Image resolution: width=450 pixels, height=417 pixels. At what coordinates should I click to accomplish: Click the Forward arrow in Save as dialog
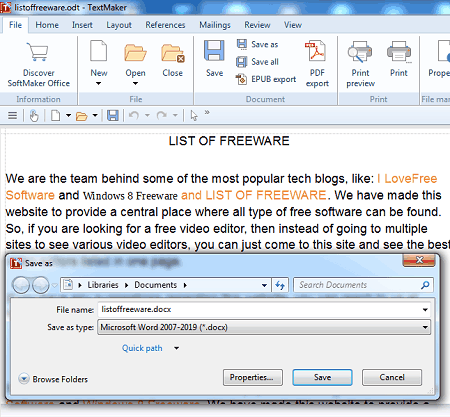(x=41, y=285)
